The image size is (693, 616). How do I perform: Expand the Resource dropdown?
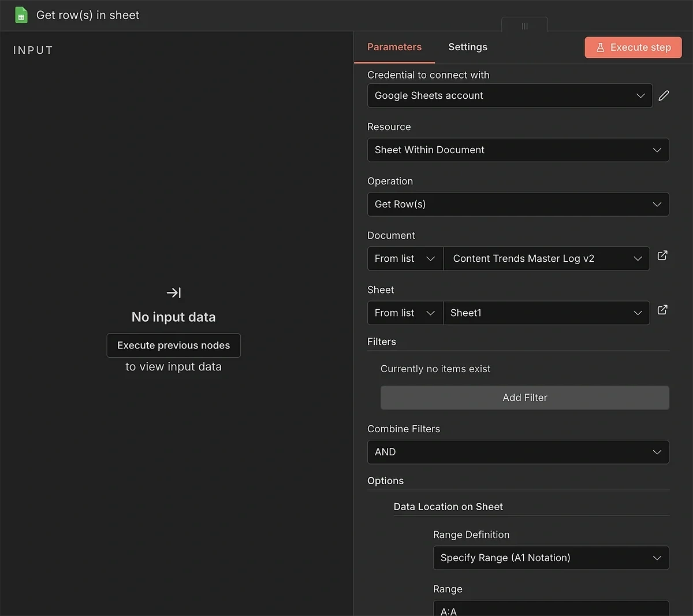click(517, 150)
